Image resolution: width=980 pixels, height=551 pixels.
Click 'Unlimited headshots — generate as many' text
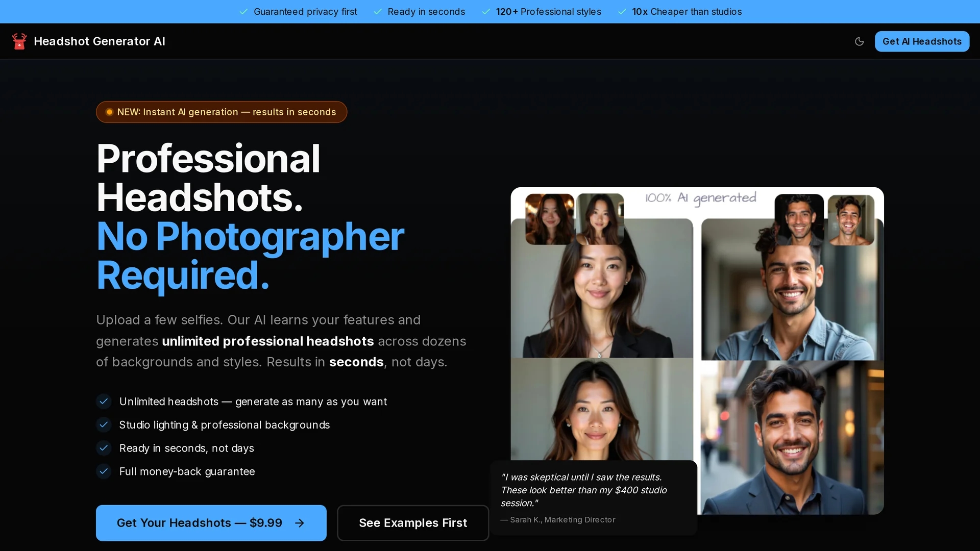pos(253,402)
